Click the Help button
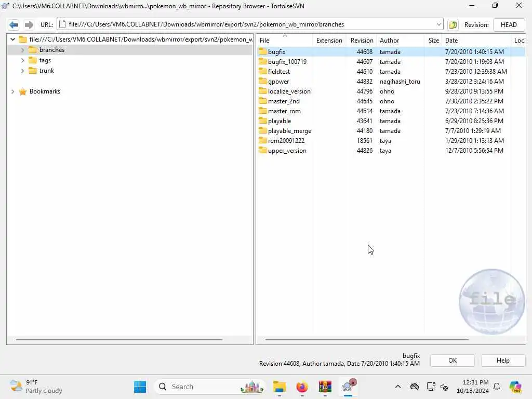This screenshot has width=532, height=399. point(503,361)
